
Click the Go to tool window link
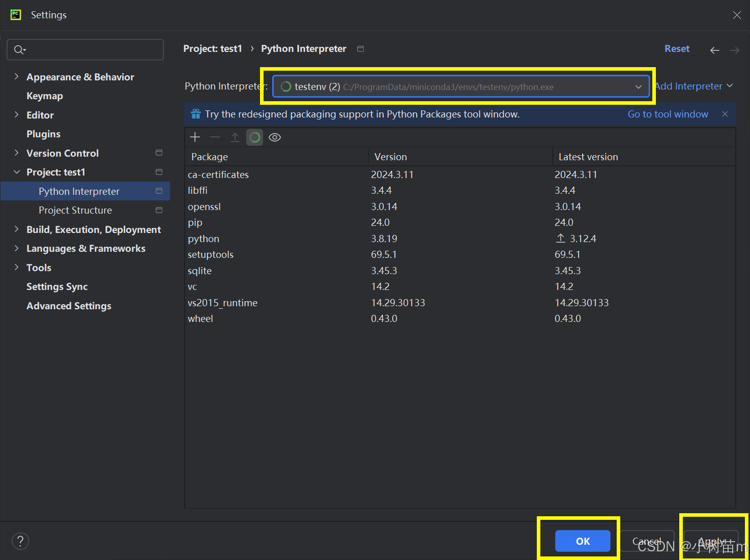[668, 114]
